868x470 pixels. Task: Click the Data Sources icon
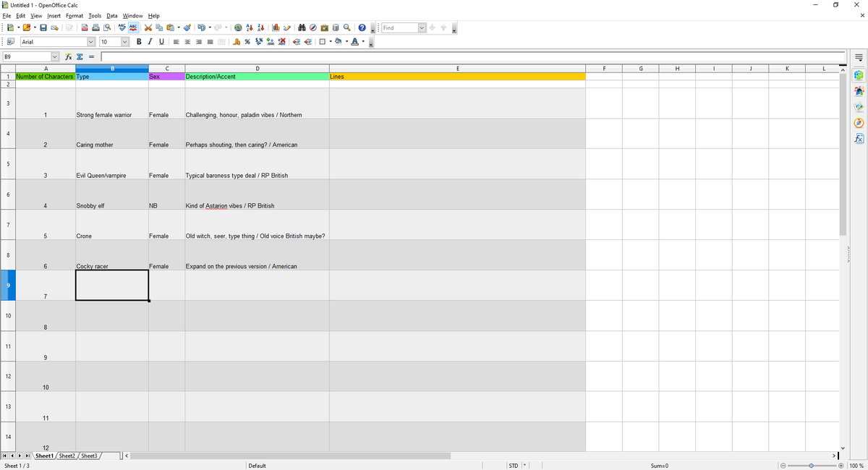(336, 27)
